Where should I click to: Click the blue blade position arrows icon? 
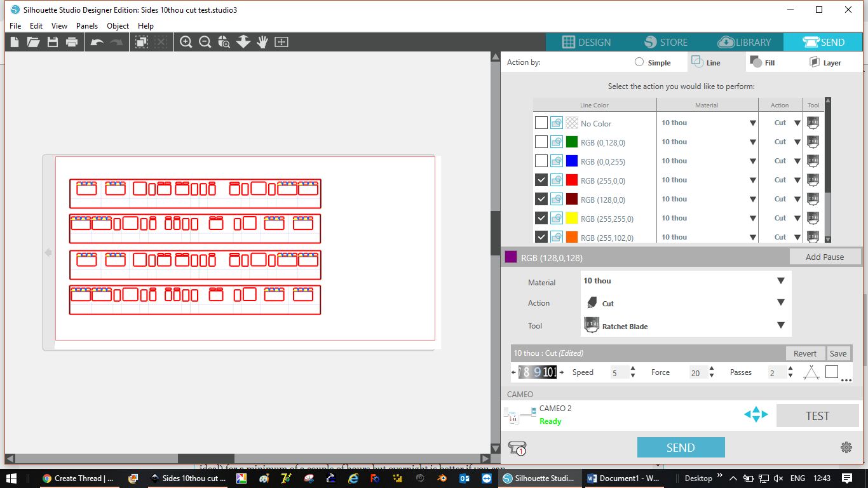tap(756, 415)
